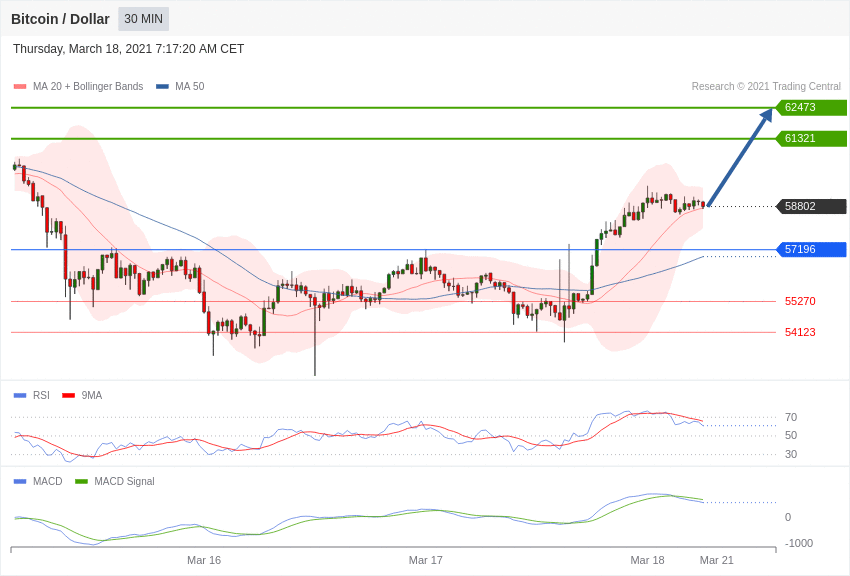Select the date and time text line

point(128,49)
